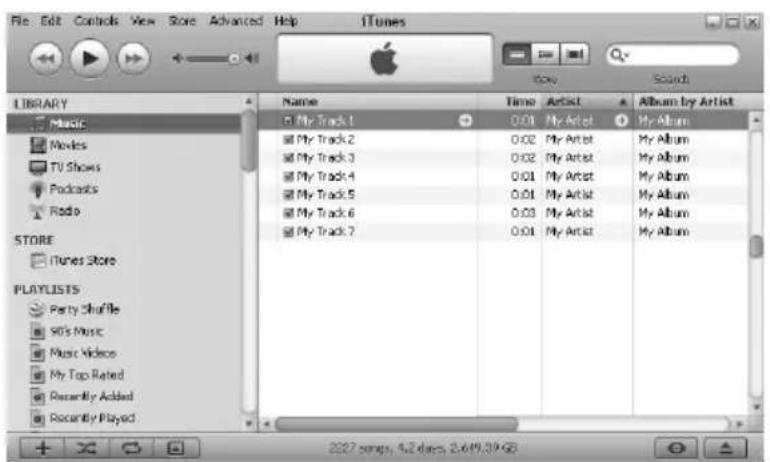The height and width of the screenshot is (462, 770).
Task: Select the My Track 4 row name
Action: coord(326,176)
